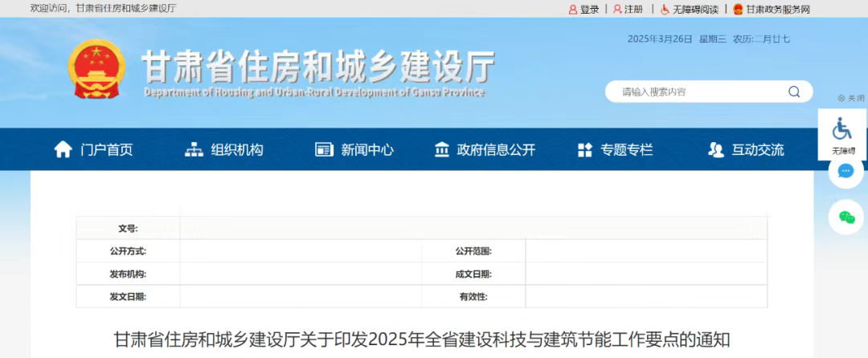868x358 pixels.
Task: Click the people icon beside 互动交流
Action: point(716,150)
